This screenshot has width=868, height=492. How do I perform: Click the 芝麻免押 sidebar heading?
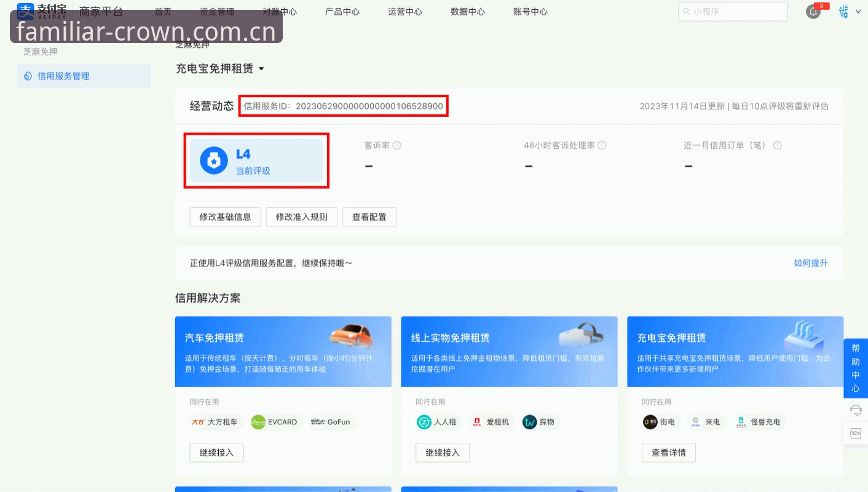coord(41,52)
